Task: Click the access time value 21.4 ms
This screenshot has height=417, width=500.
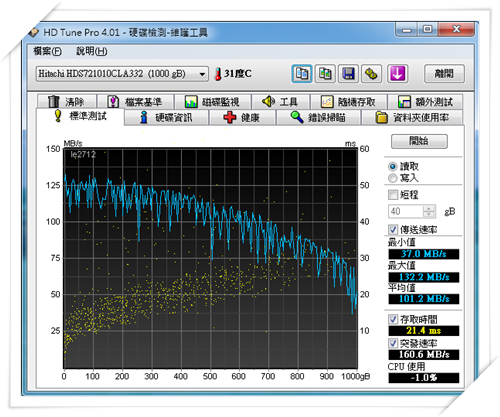Action: coord(424,331)
